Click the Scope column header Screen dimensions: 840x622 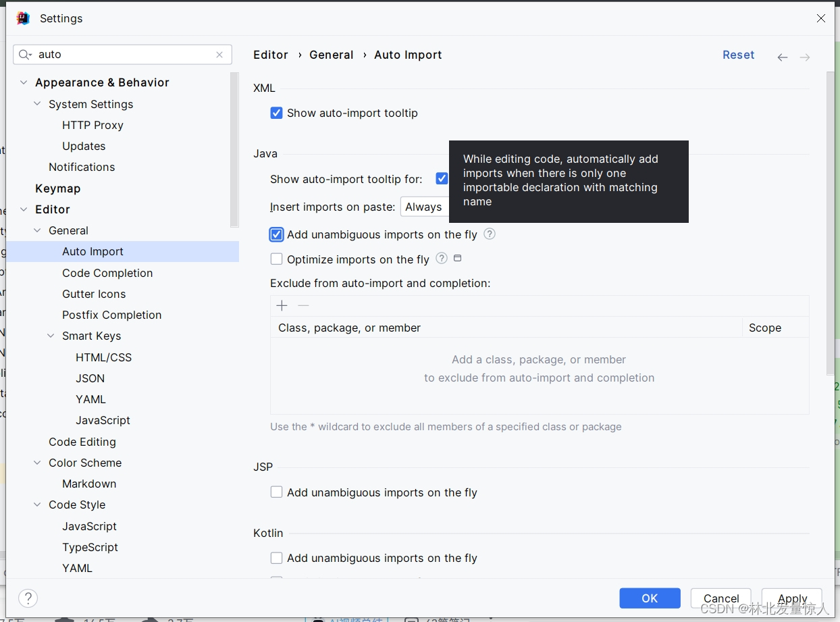(x=776, y=328)
